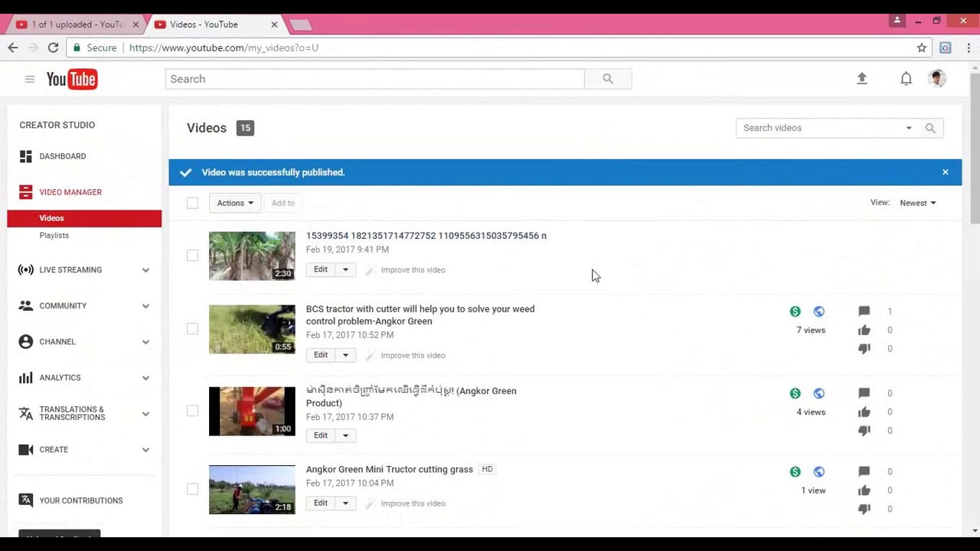
Task: Open Angkor Green Mini Tractor cutting grass title
Action: click(x=390, y=469)
